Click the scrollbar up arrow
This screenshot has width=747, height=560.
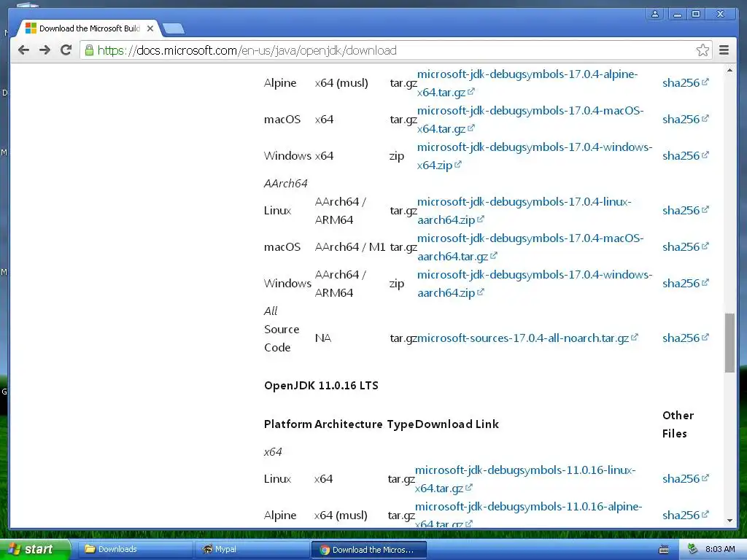point(729,71)
